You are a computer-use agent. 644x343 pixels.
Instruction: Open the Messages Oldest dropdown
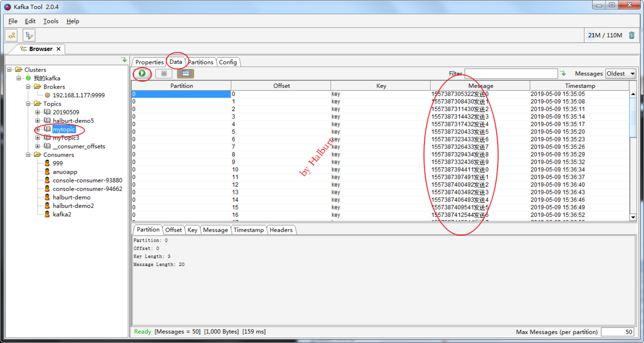click(x=621, y=74)
